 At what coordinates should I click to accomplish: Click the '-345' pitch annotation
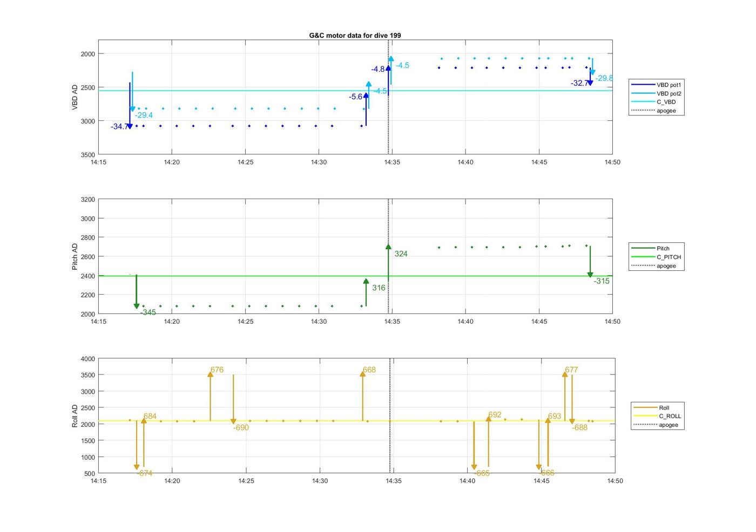[148, 312]
